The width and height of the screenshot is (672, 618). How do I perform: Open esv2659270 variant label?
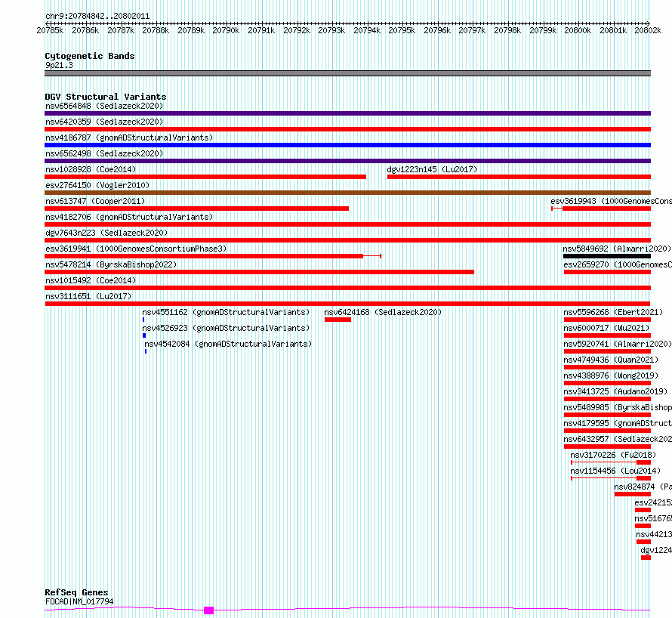coord(618,264)
